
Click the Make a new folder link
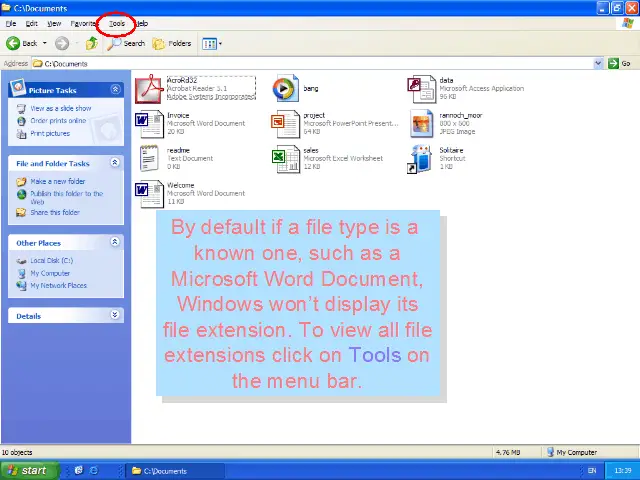[57, 181]
